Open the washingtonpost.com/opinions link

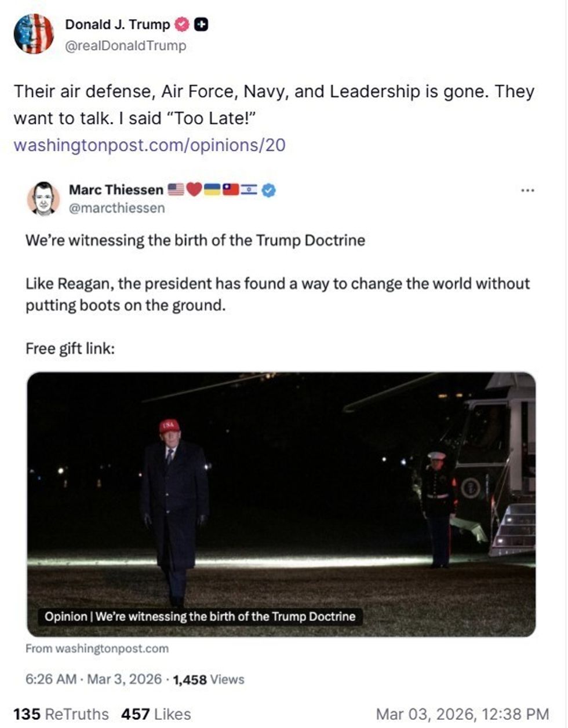[x=150, y=145]
